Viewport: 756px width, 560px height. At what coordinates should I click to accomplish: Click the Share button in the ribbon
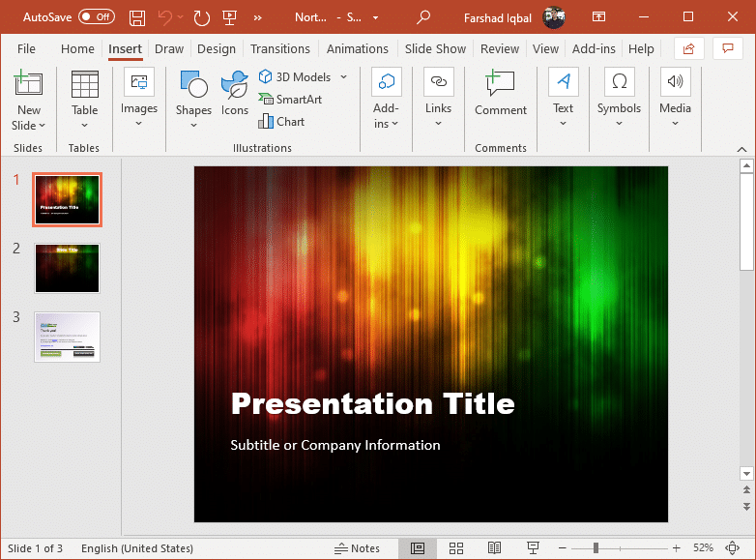click(x=688, y=48)
